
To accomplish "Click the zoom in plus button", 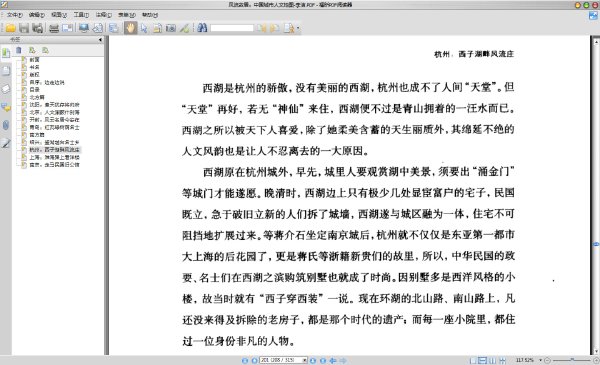I will (x=596, y=360).
